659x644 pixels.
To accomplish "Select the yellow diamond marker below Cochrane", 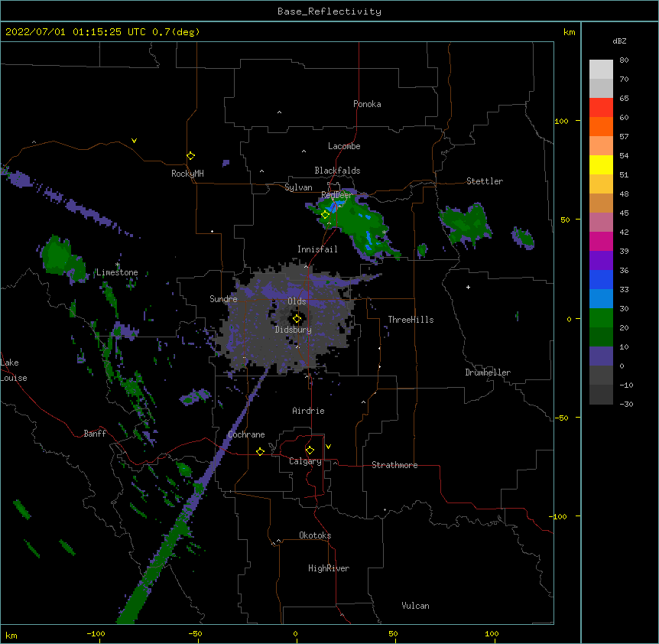I will [x=260, y=451].
